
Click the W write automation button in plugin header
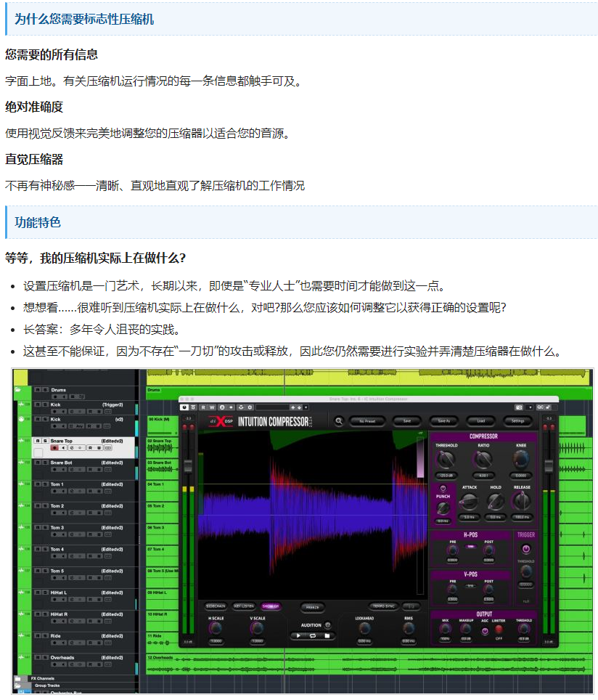tap(212, 407)
